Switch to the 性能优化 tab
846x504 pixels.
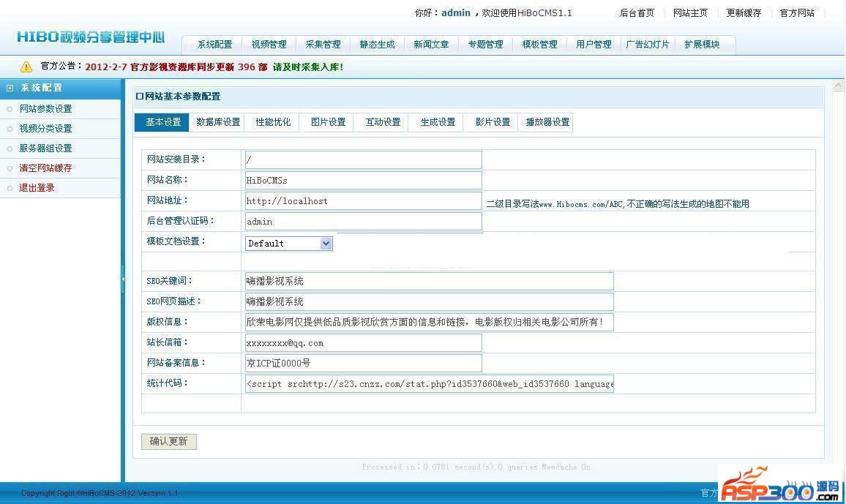click(x=273, y=122)
